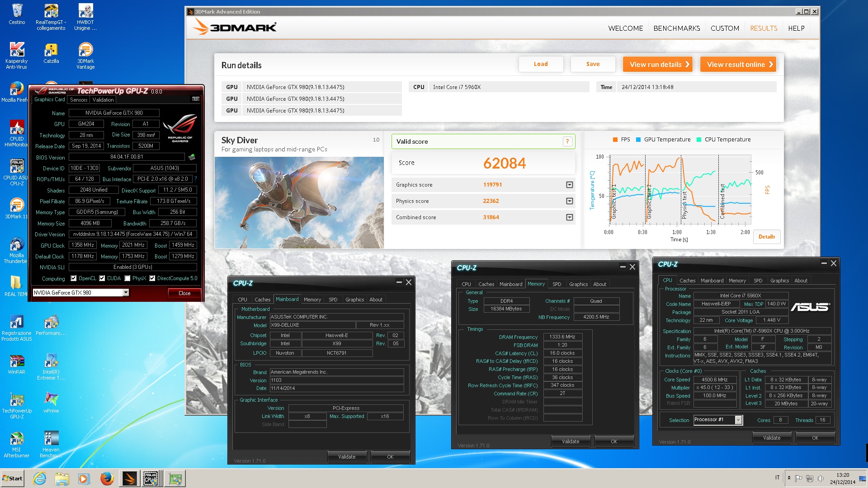
Task: Open MSI Afterburner desktop shortcut
Action: [x=17, y=444]
